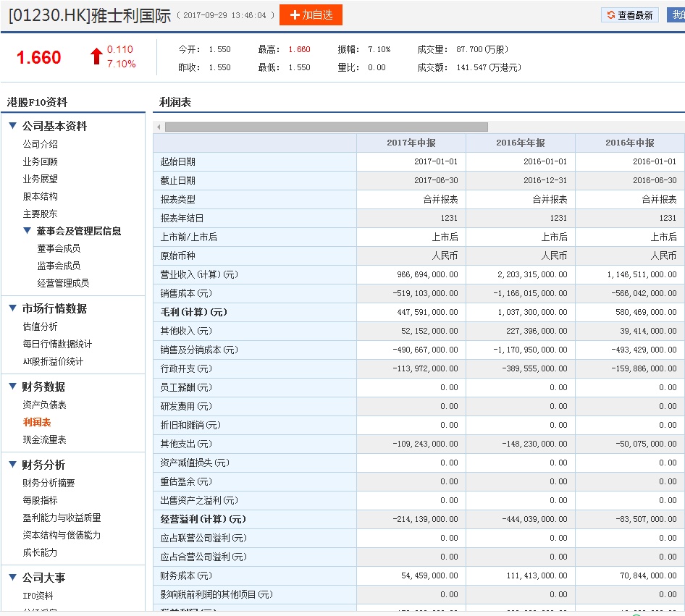Click the 经营溢利(计算)(元) row label

(x=203, y=519)
